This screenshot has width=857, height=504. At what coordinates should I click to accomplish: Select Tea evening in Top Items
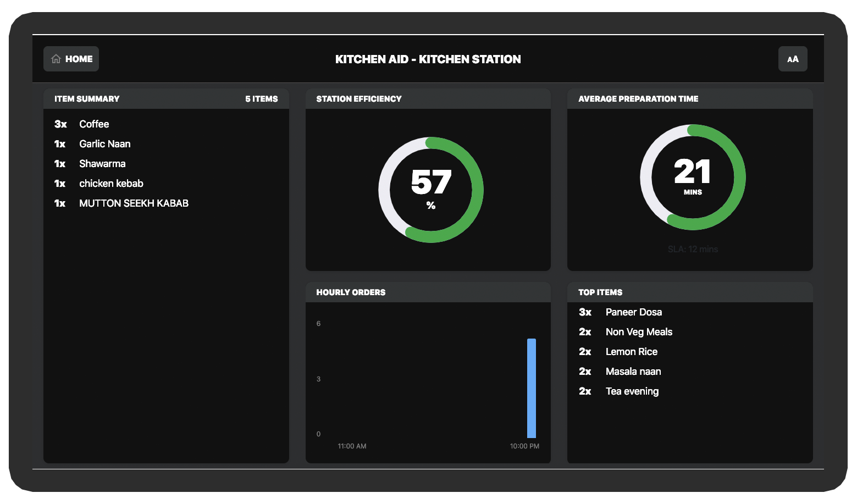(x=632, y=391)
